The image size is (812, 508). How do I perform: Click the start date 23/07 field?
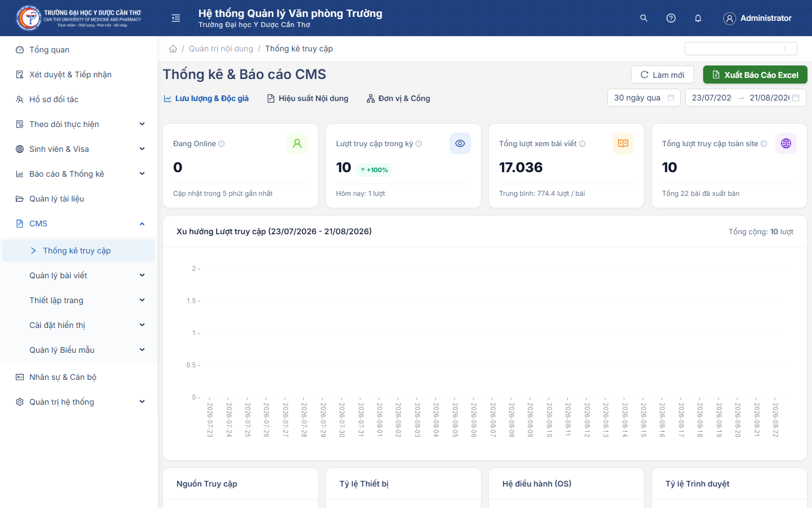point(712,98)
